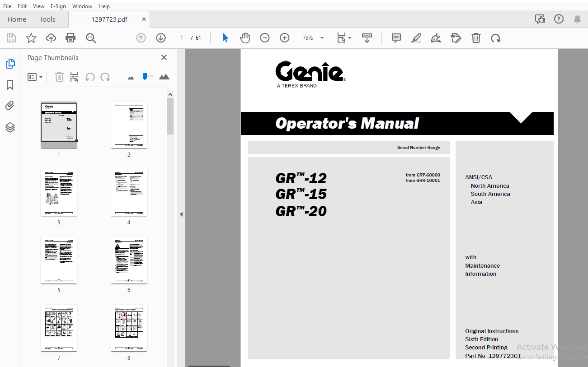Click the Edit PDF stamp icon
Screen dimensions: 588x367
pyautogui.click(x=456, y=38)
